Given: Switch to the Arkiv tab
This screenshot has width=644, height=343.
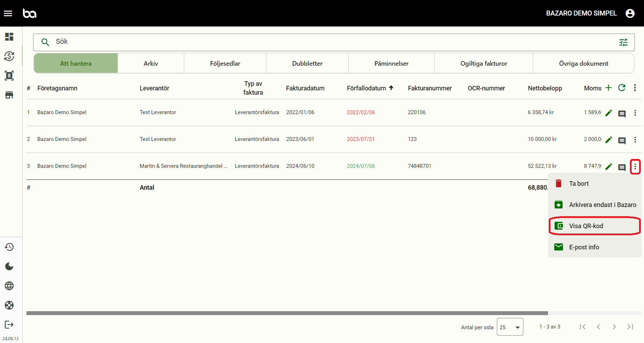Looking at the screenshot, I should click(x=151, y=64).
